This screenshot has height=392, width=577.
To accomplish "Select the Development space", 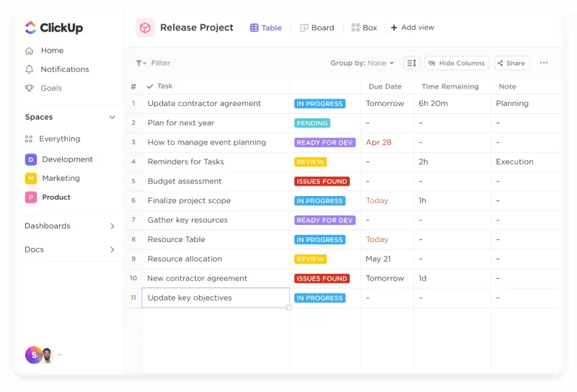I will (x=67, y=159).
